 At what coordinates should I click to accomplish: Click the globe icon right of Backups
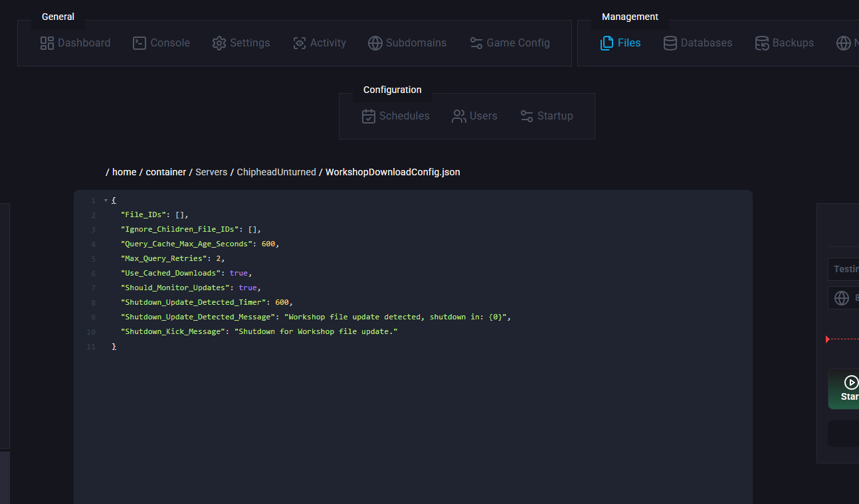point(844,43)
